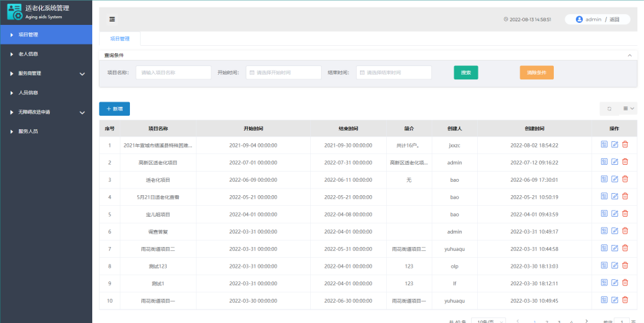Open 老人信息 in the sidebar
644x323 pixels.
click(28, 54)
